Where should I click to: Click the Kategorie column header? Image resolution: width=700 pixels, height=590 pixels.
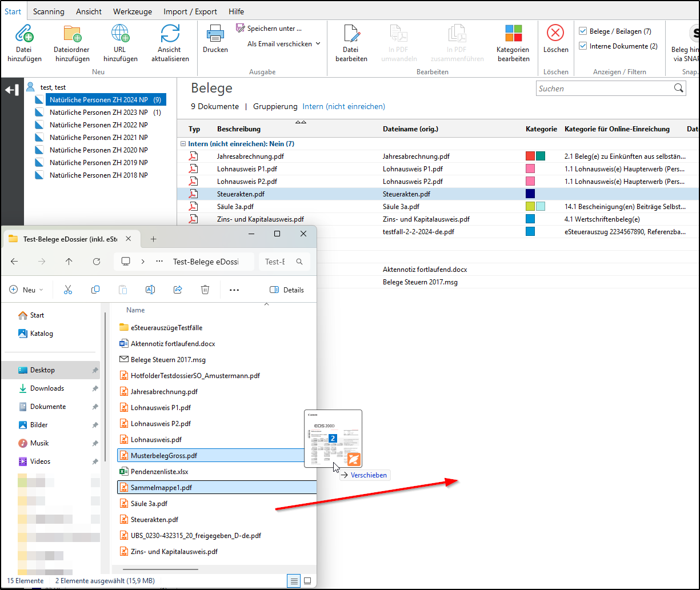point(541,129)
